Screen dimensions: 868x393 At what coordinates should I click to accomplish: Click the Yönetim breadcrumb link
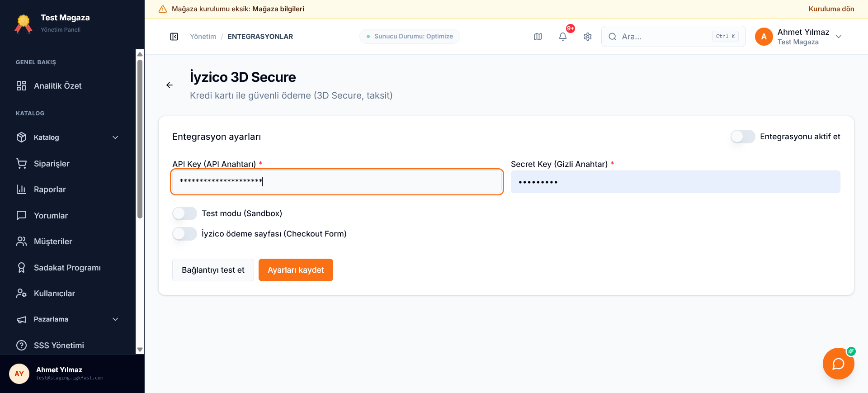tap(203, 37)
